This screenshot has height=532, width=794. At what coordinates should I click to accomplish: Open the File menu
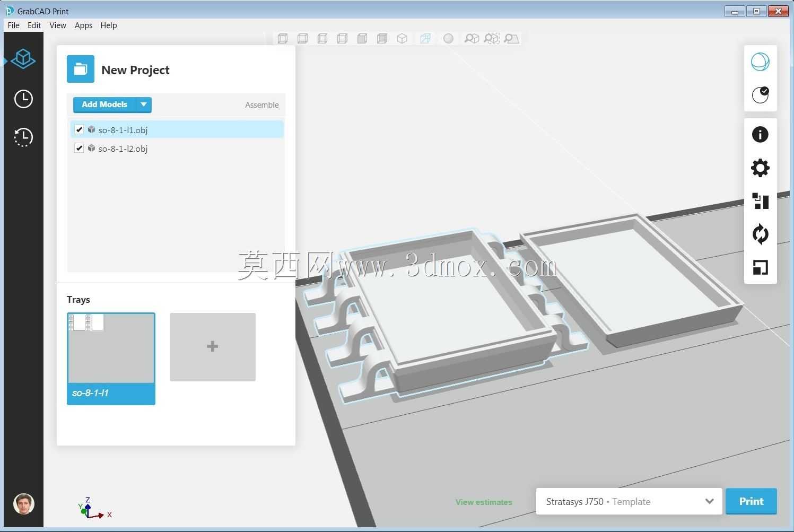tap(13, 25)
